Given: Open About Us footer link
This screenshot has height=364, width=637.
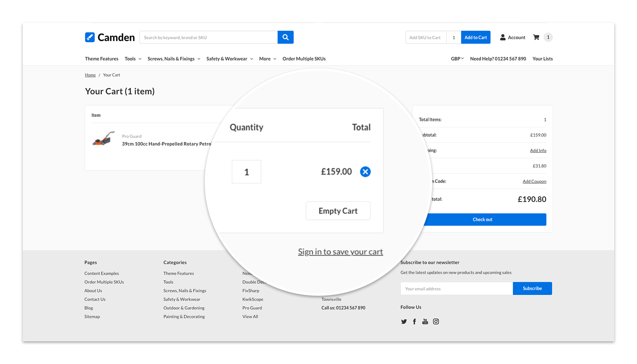Looking at the screenshot, I should tap(93, 291).
